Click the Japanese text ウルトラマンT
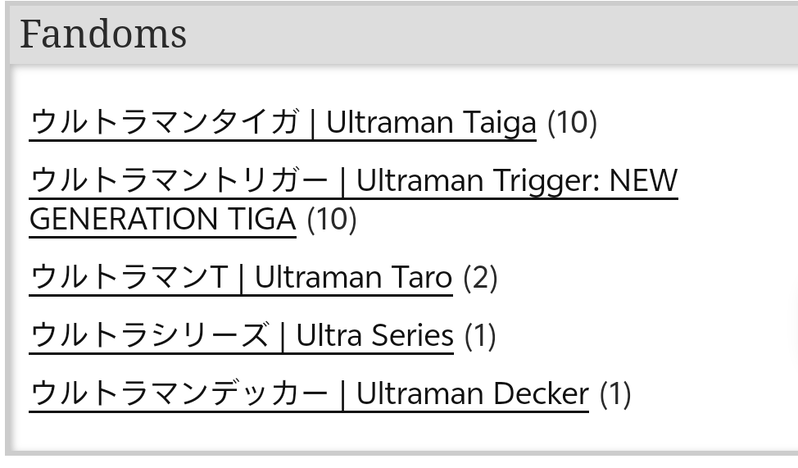This screenshot has height=468, width=798. pyautogui.click(x=129, y=277)
